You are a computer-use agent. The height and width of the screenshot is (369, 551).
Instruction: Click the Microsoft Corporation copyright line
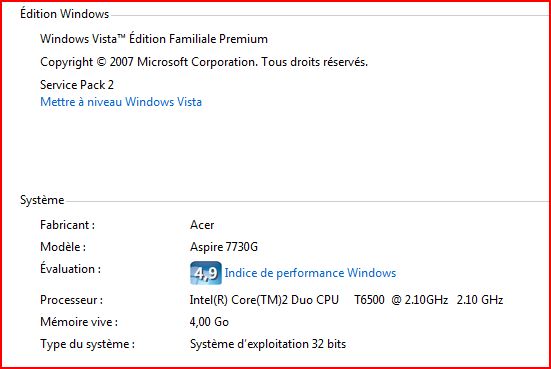[x=204, y=62]
